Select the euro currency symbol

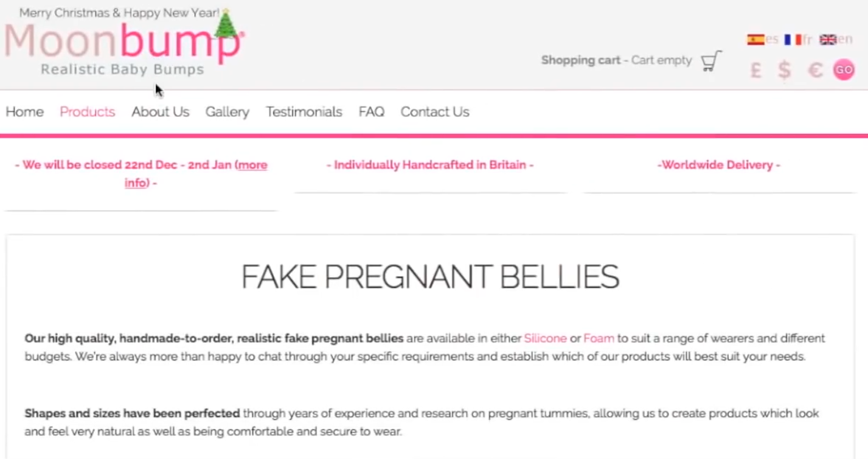tap(815, 70)
